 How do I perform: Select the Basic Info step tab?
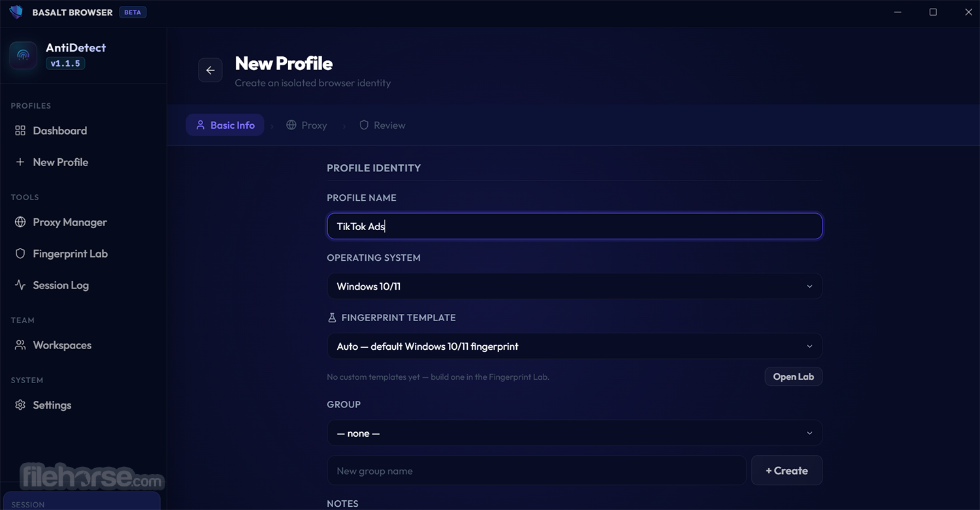[x=225, y=126]
